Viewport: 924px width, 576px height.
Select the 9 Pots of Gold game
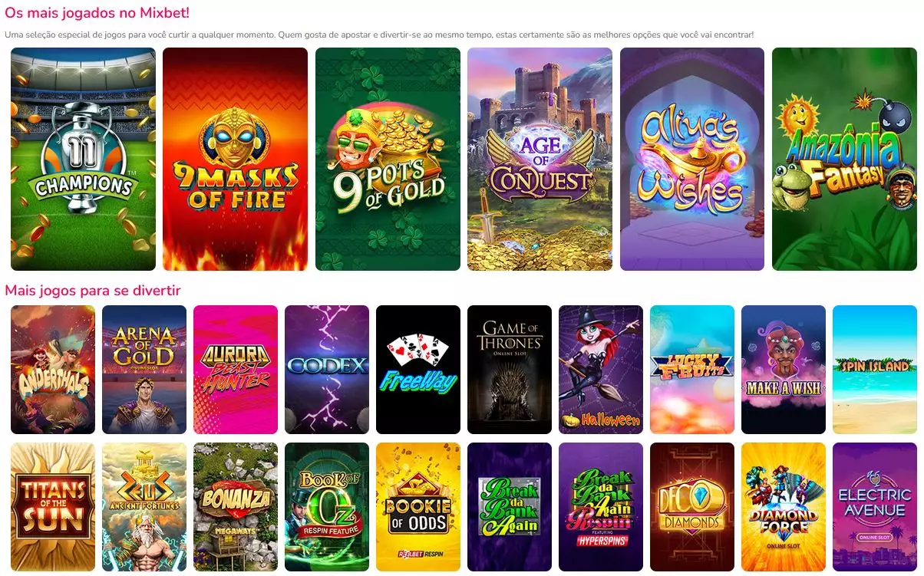[388, 160]
